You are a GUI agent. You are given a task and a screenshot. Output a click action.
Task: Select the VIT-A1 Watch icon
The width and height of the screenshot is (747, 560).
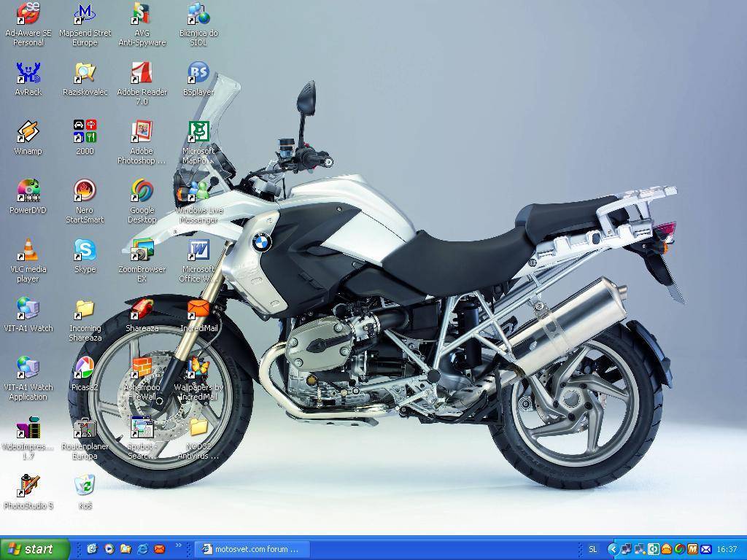pyautogui.click(x=28, y=315)
